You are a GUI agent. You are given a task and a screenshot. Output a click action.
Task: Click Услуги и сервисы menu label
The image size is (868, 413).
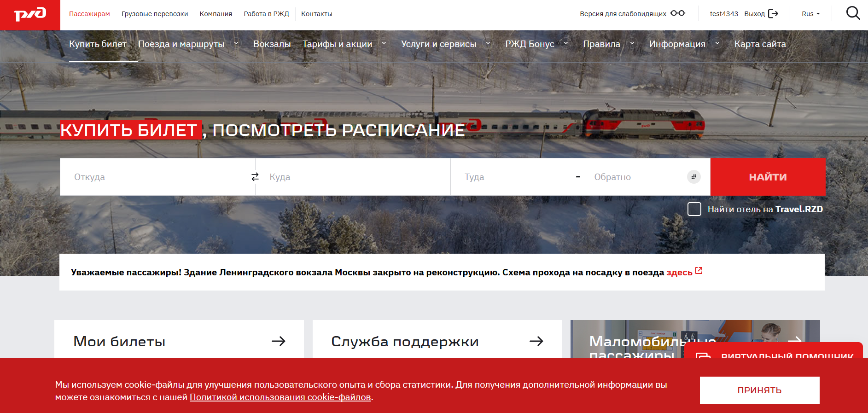pos(439,44)
